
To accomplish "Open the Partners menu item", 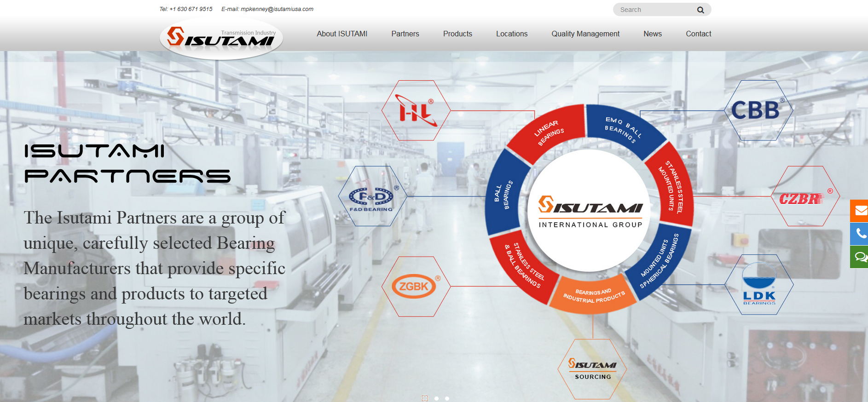I will pyautogui.click(x=405, y=34).
